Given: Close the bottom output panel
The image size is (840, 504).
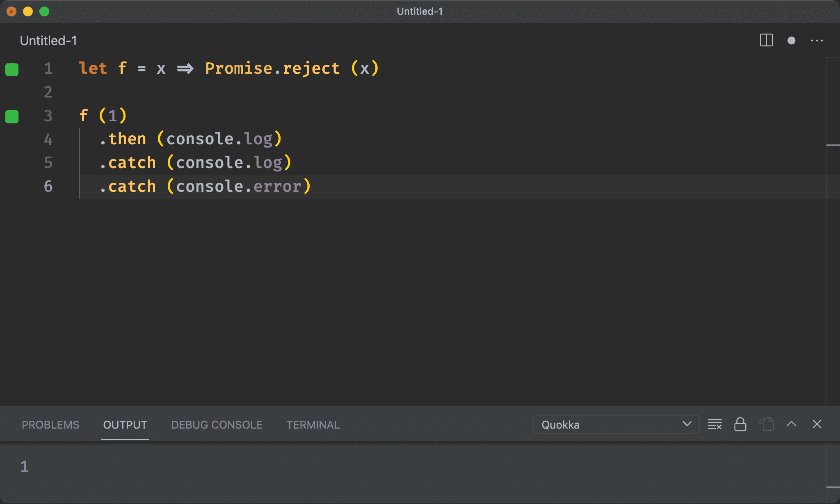Looking at the screenshot, I should tap(817, 424).
